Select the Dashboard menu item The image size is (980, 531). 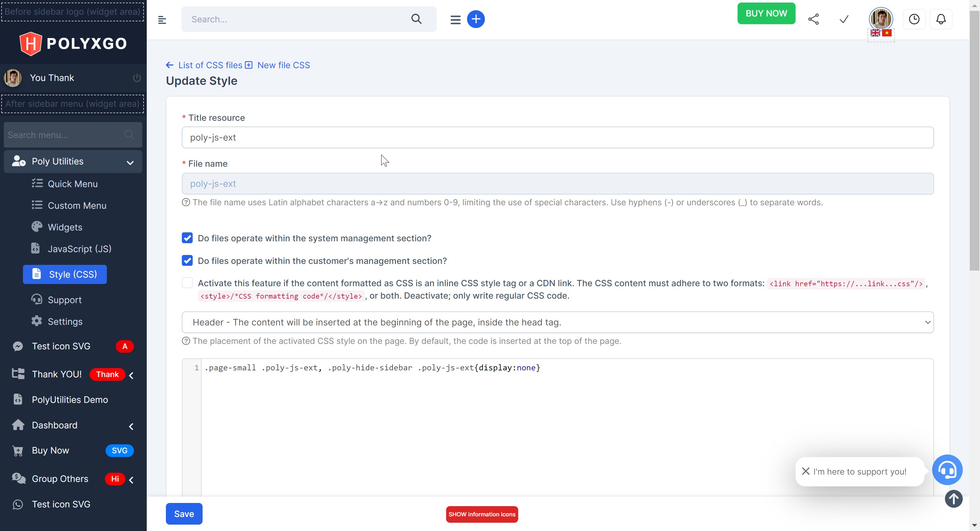pyautogui.click(x=54, y=425)
